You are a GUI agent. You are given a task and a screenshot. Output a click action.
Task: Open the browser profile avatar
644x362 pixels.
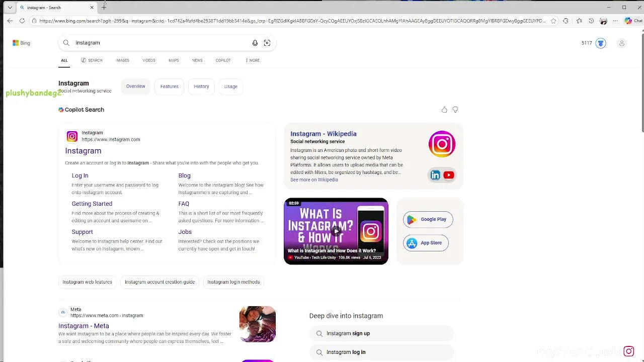[x=603, y=21]
